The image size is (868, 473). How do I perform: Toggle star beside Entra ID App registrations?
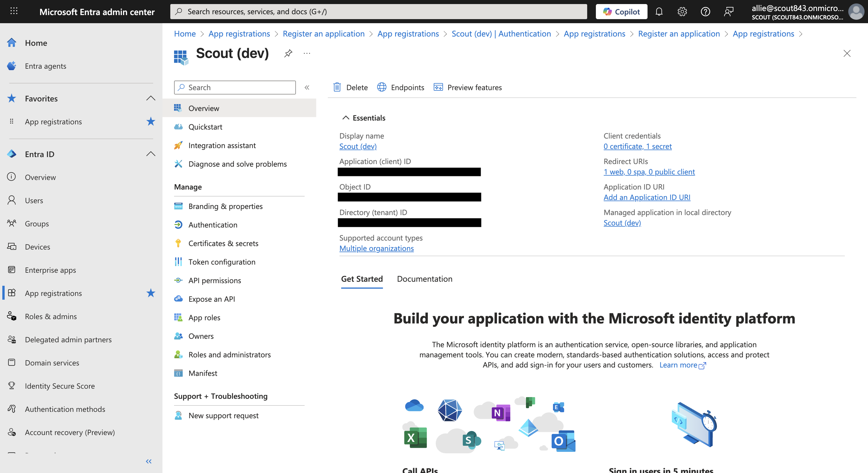pyautogui.click(x=151, y=293)
